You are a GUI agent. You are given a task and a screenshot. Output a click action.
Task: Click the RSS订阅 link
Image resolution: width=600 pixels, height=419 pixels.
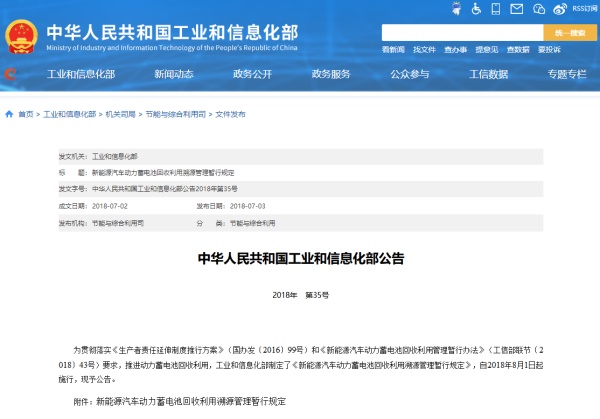tap(585, 9)
